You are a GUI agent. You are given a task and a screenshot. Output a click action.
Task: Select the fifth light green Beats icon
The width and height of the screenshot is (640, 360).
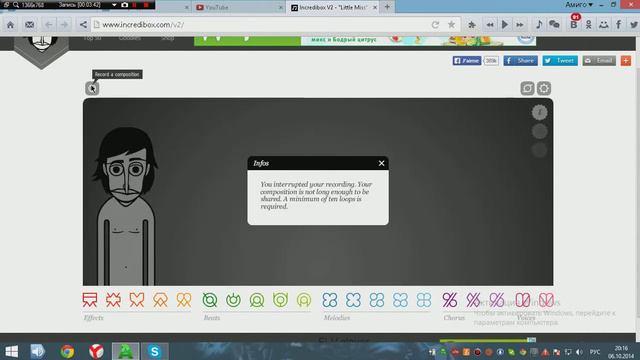click(304, 300)
